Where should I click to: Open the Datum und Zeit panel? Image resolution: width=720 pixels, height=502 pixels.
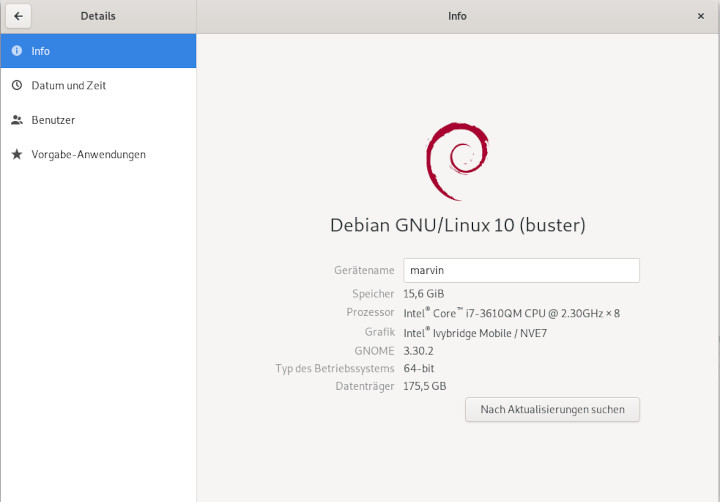tap(98, 85)
